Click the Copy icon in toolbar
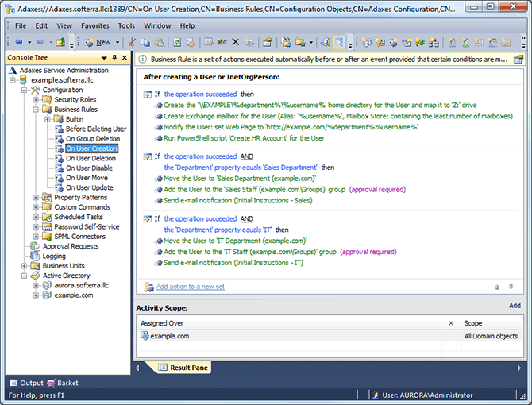The height and width of the screenshot is (405, 532). point(145,42)
